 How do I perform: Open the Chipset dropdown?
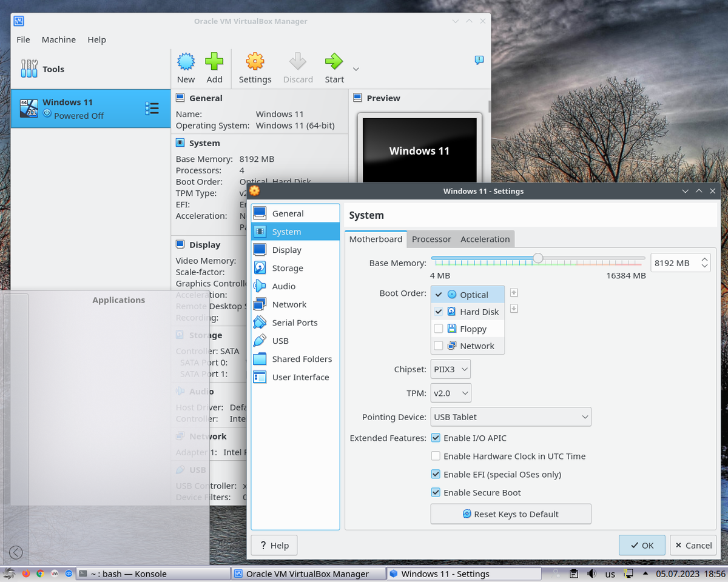click(x=450, y=369)
